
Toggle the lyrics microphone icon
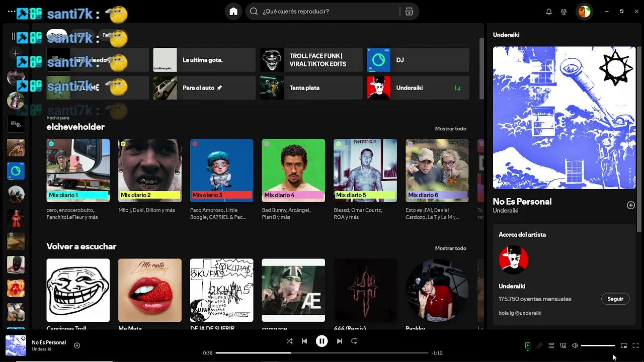pyautogui.click(x=539, y=345)
